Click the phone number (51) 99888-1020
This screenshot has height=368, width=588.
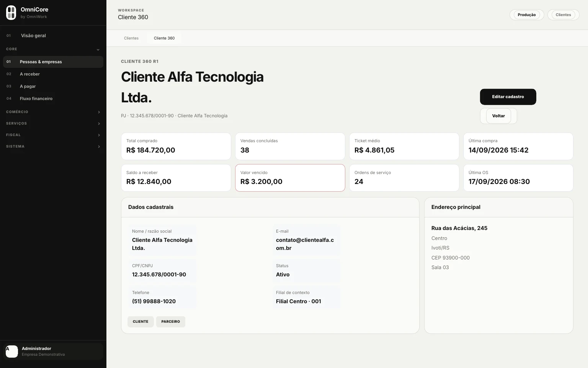(154, 301)
